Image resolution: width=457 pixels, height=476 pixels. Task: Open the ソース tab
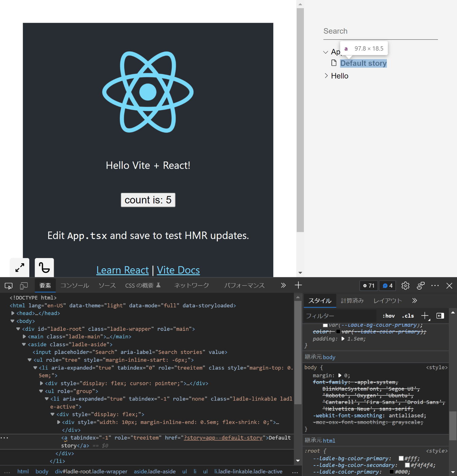[107, 286]
